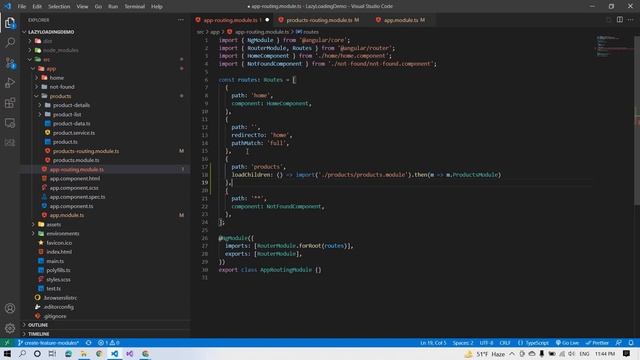
Task: Click Ln 19, Col 5 cursor position
Action: tap(433, 343)
